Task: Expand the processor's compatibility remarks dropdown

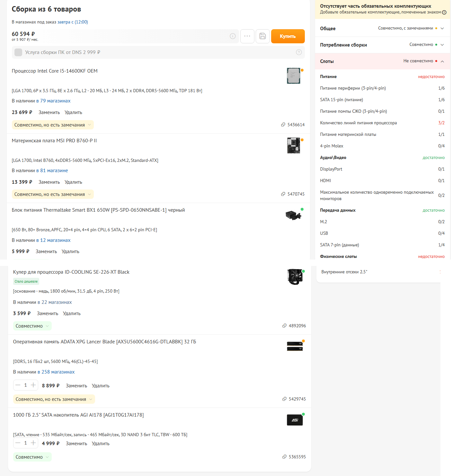Action: 53,125
